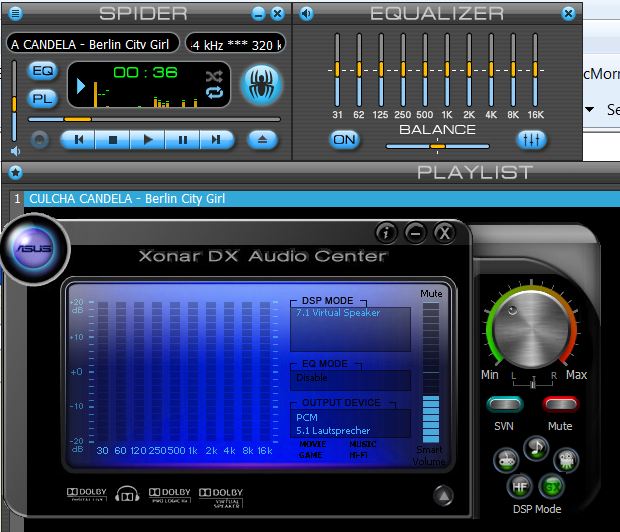Skip to the next track
Screen dimensions: 620x532
(216, 140)
